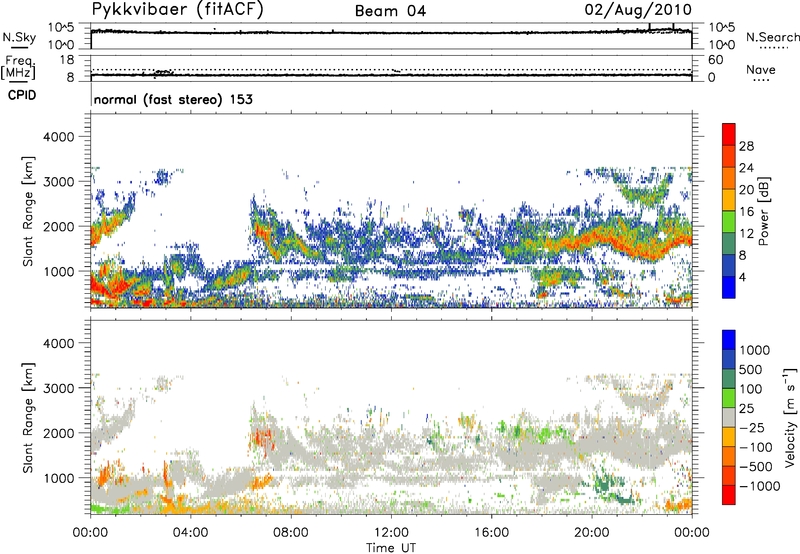Click the "08:00" time tick label
The image size is (800, 554).
[291, 533]
